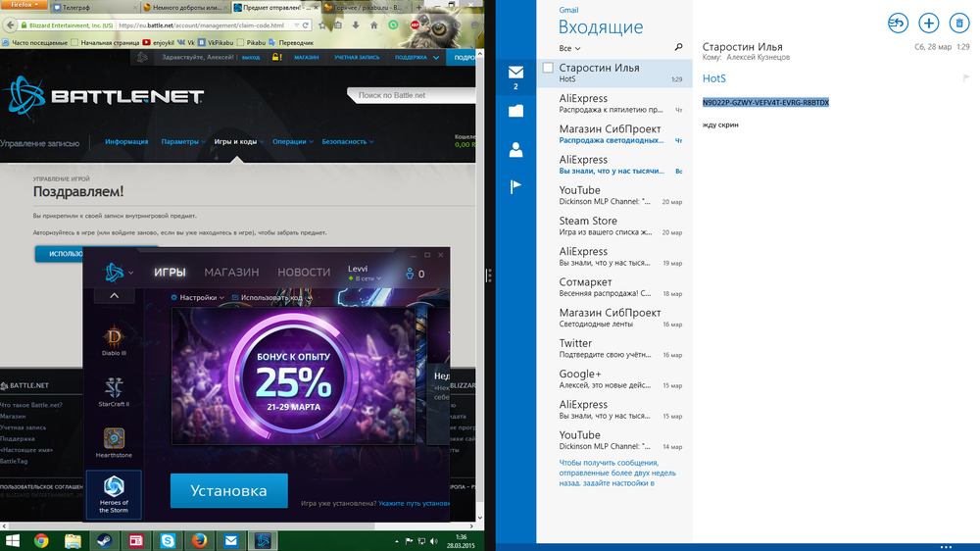Expand Безопасность dropdown menu
This screenshot has height=551, width=980.
click(x=348, y=142)
